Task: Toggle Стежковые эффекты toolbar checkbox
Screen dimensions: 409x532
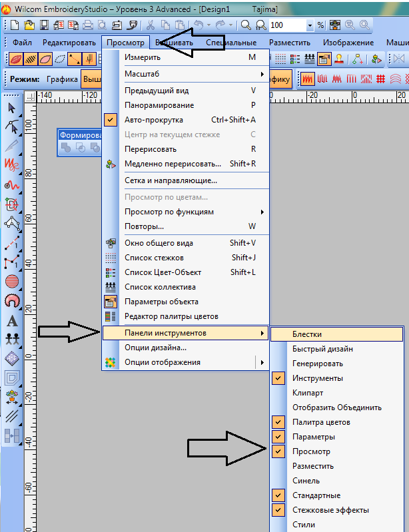Action: (337, 510)
